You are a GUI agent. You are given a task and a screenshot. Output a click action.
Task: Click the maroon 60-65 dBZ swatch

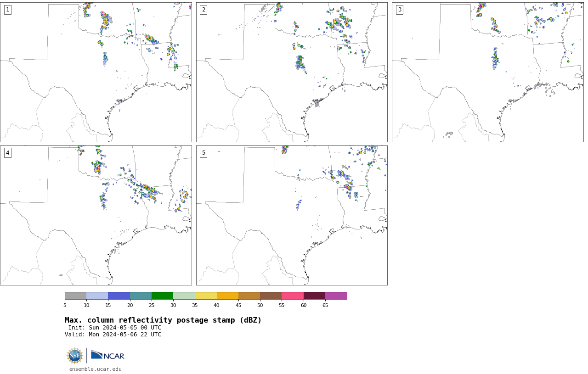coord(314,296)
